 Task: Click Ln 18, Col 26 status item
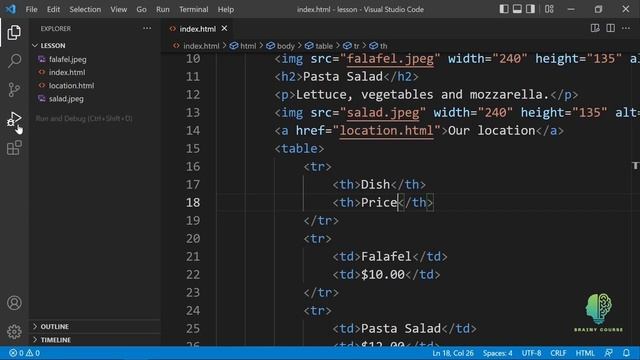(x=453, y=353)
